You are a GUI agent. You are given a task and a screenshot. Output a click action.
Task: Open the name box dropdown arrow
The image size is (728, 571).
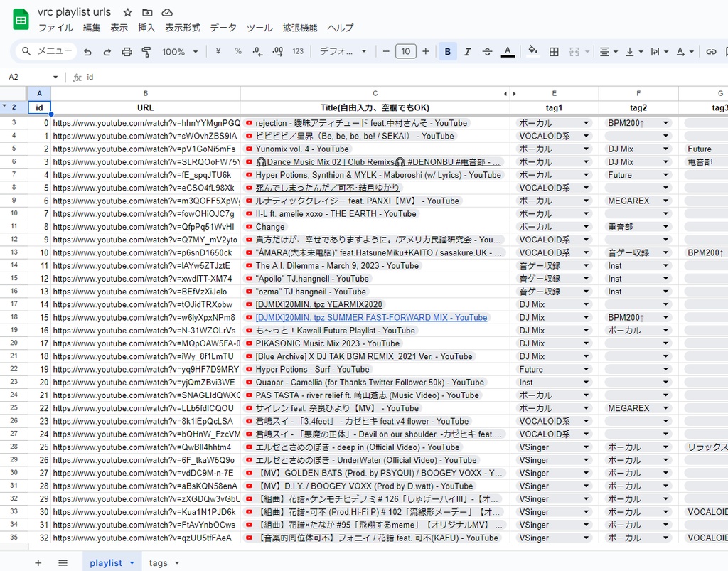pyautogui.click(x=55, y=77)
